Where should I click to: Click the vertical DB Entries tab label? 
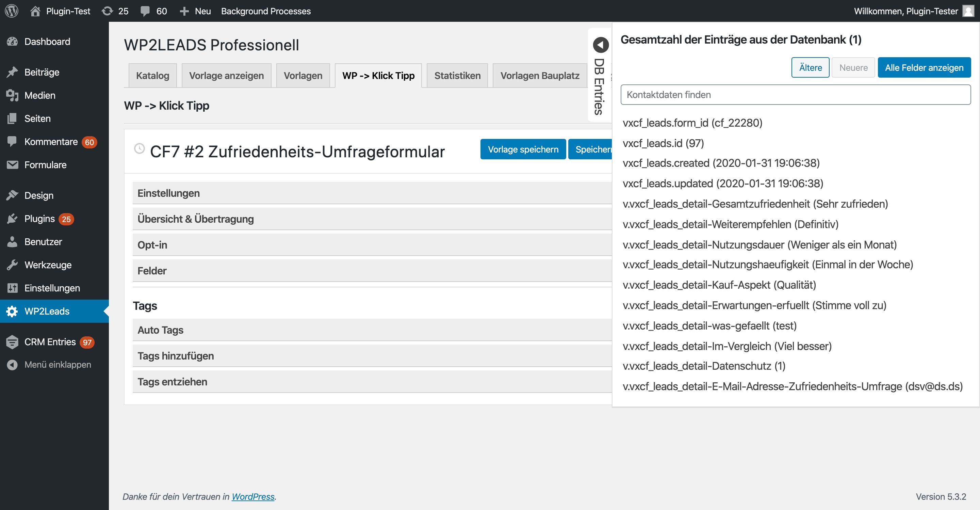point(599,87)
